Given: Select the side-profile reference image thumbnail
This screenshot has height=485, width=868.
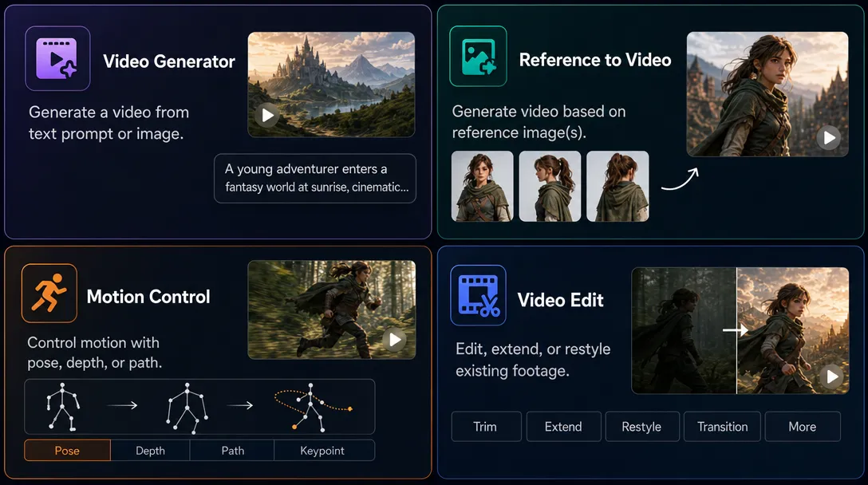Looking at the screenshot, I should click(x=550, y=186).
